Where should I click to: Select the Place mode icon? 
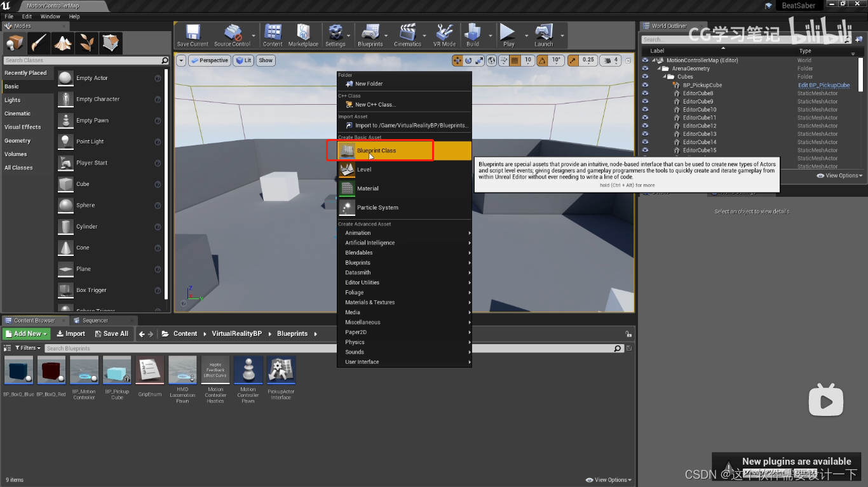(15, 43)
